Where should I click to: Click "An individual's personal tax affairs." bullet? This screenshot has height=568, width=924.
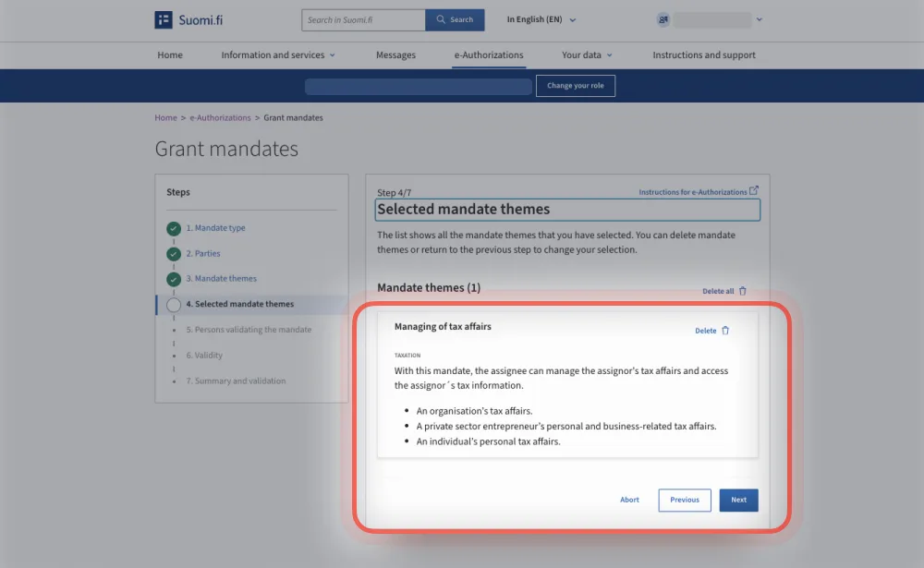(488, 441)
